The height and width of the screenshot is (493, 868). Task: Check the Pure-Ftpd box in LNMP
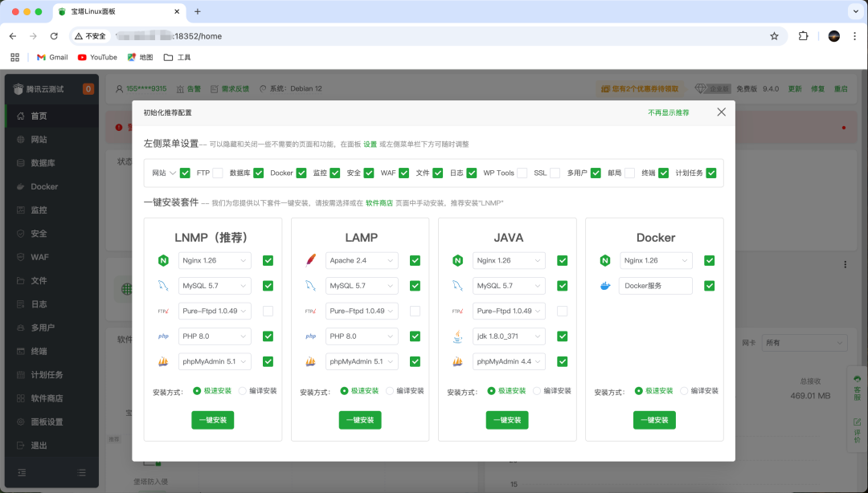(268, 311)
